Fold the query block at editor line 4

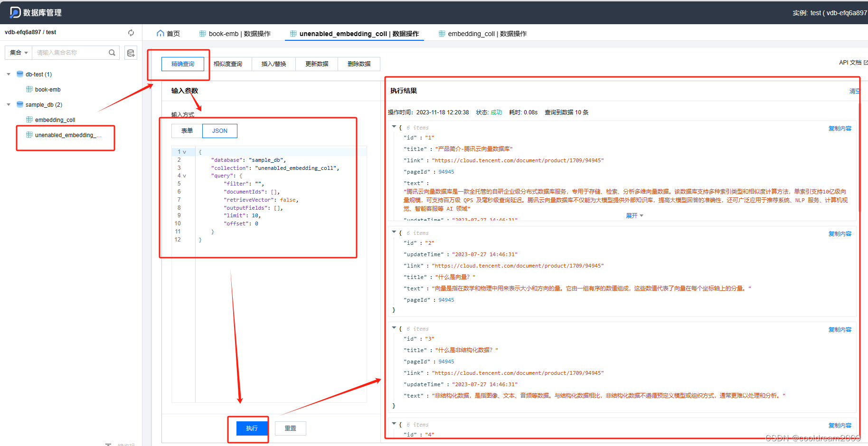point(185,176)
